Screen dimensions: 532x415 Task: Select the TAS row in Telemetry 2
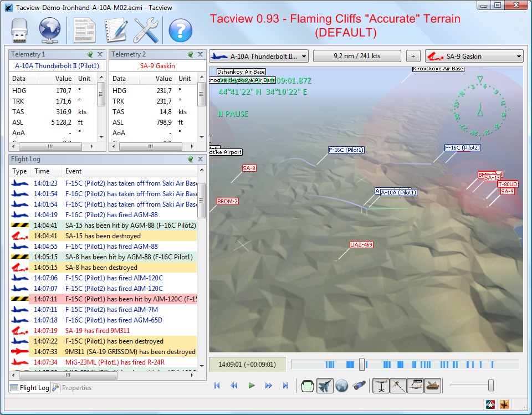click(x=154, y=111)
